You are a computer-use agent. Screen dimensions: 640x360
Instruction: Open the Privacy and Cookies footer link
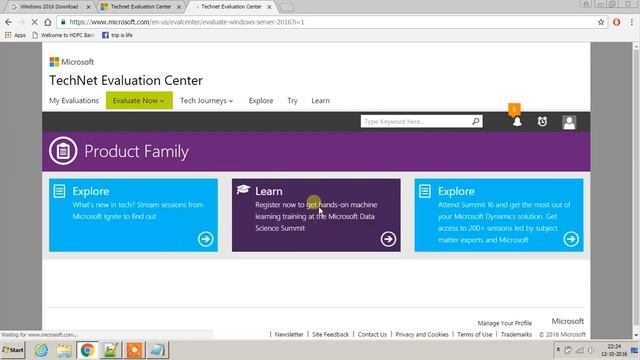coord(422,334)
